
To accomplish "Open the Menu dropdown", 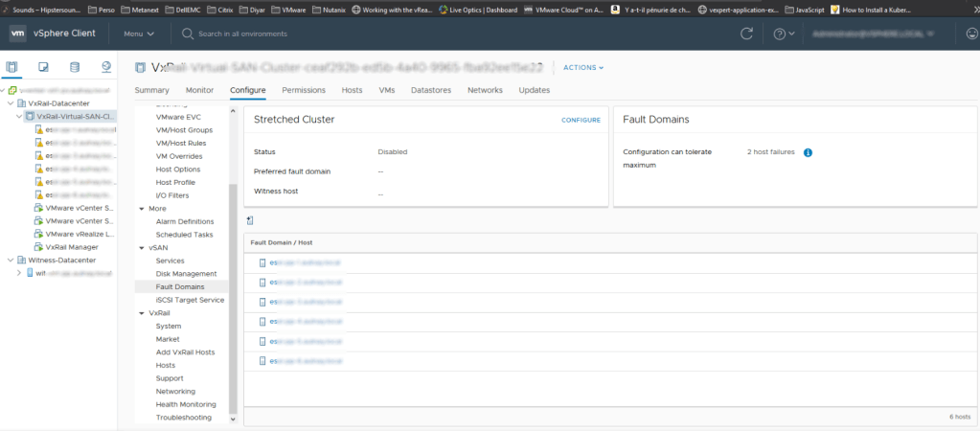I will pos(138,34).
